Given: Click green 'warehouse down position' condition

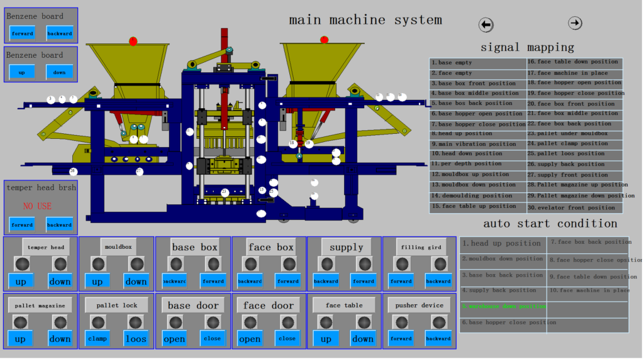Looking at the screenshot, I should point(504,307).
